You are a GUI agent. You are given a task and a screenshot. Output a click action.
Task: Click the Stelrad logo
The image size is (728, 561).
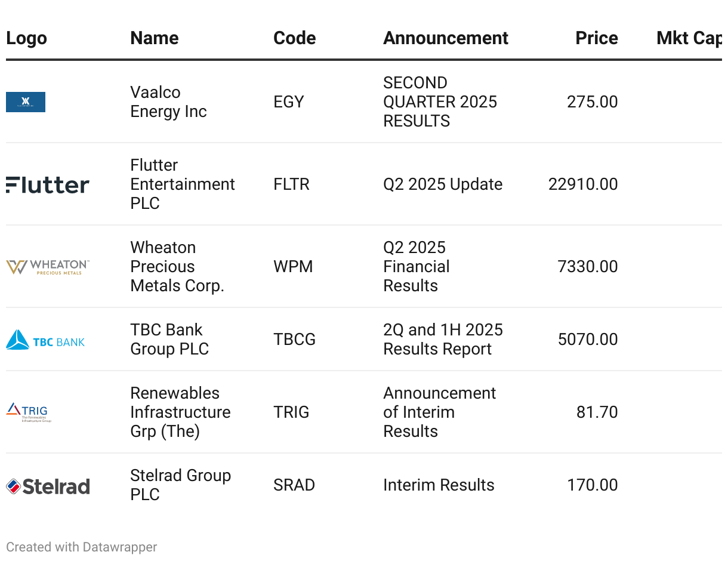click(48, 486)
